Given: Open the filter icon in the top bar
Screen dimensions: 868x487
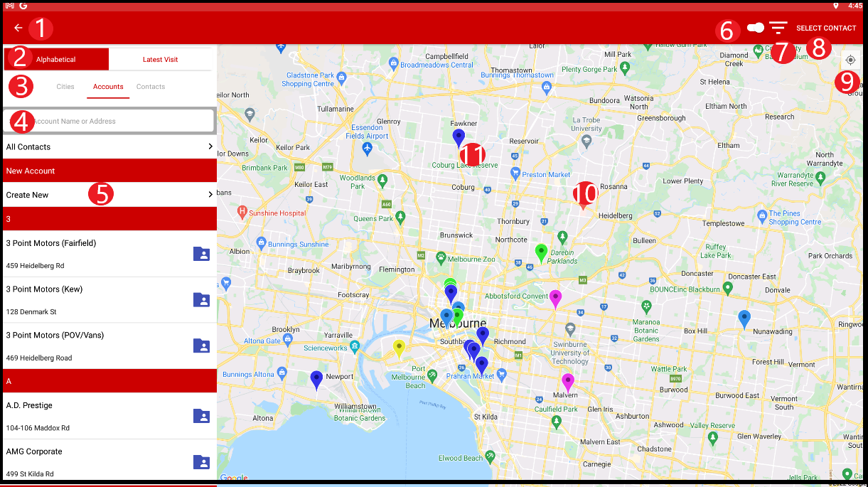Looking at the screenshot, I should (778, 28).
